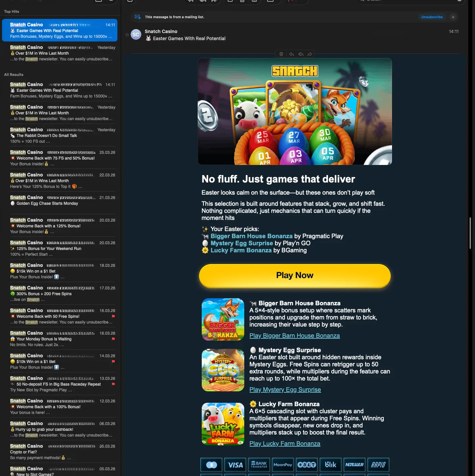Click the MoonPay payment icon
The width and height of the screenshot is (475, 476).
pos(283,465)
